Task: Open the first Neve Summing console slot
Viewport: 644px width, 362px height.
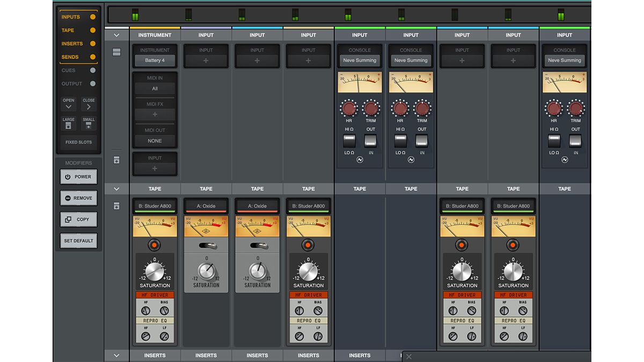Action: 360,61
